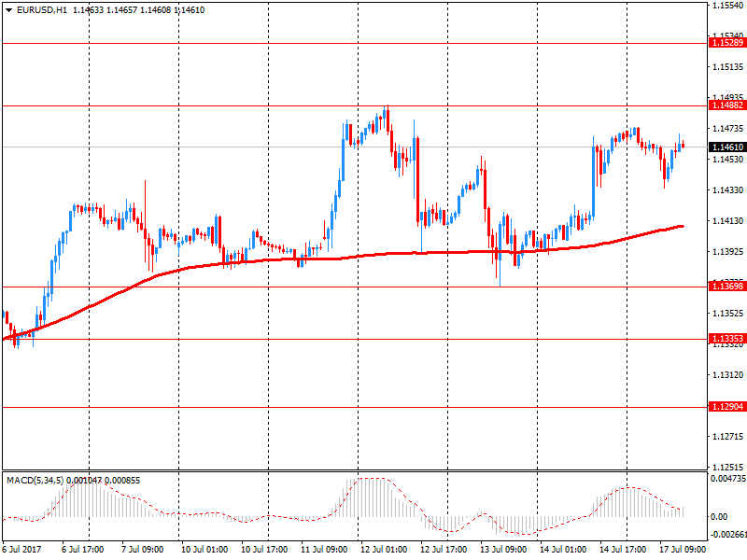Select the 1.13525 price scale value
This screenshot has width=747, height=560.
pos(727,314)
